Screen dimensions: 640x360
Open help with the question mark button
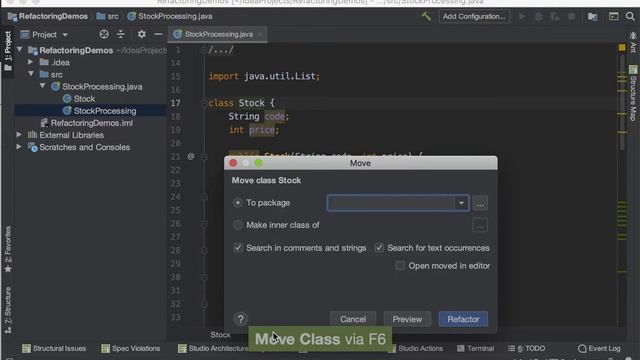(x=240, y=319)
